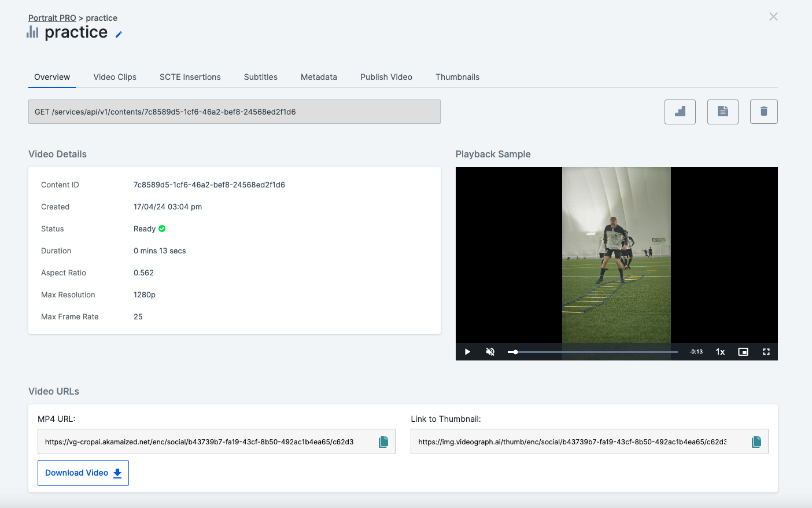Click the MP4 URL text field
812x508 pixels.
tap(216, 441)
